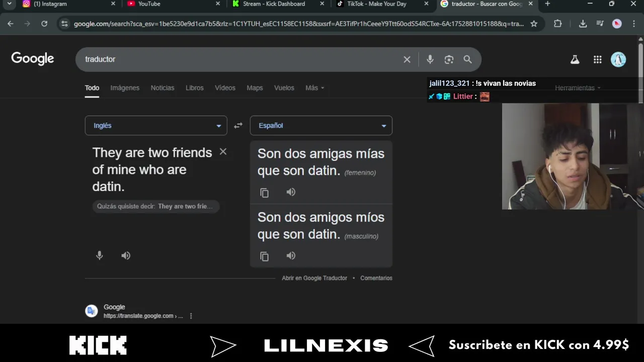This screenshot has width=644, height=362.
Task: Open the Español target language dropdown
Action: click(x=321, y=126)
